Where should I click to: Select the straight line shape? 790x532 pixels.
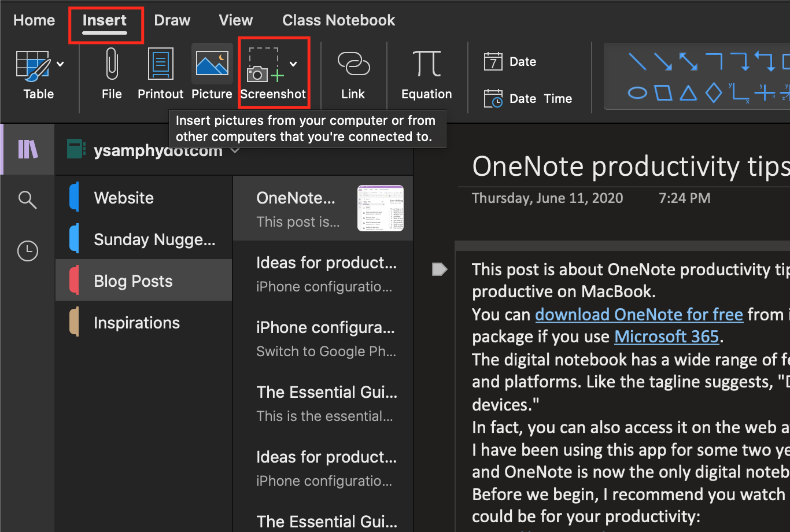coord(637,61)
